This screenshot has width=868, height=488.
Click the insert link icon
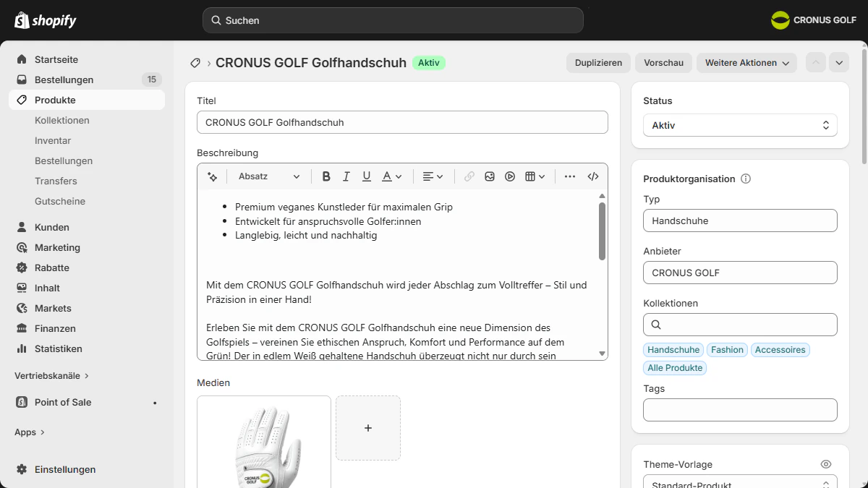click(469, 176)
